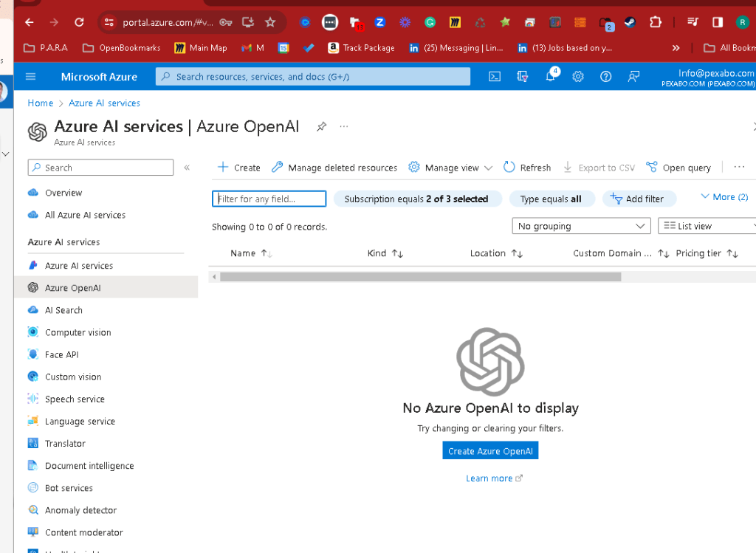Open the Help question mark icon
Image resolution: width=756 pixels, height=553 pixels.
coord(605,77)
